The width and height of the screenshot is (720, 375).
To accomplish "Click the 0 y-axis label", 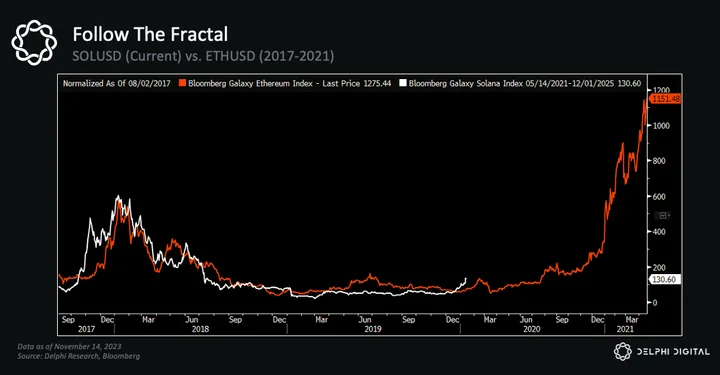I will 655,302.
